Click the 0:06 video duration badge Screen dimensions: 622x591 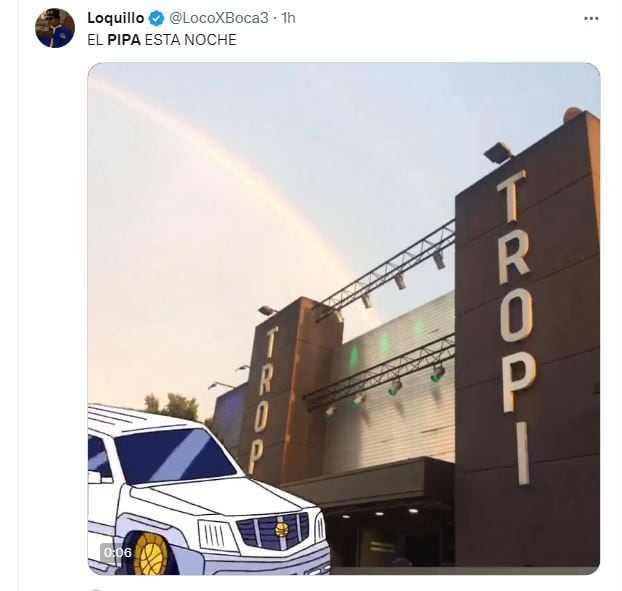point(117,552)
